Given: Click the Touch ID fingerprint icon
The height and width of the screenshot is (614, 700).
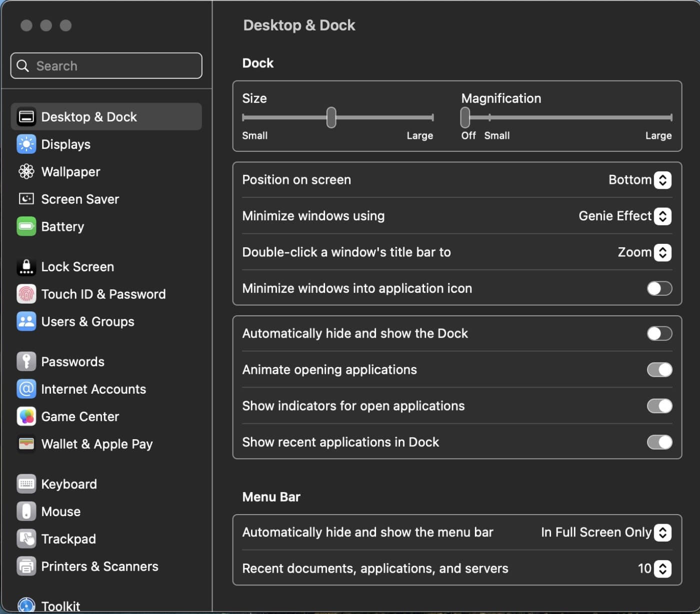Looking at the screenshot, I should click(x=26, y=294).
